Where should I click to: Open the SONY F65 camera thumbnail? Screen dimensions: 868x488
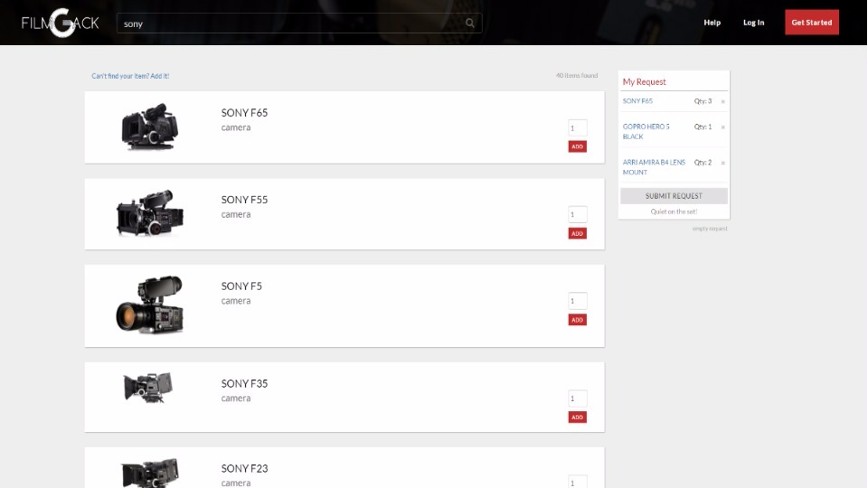coord(149,127)
